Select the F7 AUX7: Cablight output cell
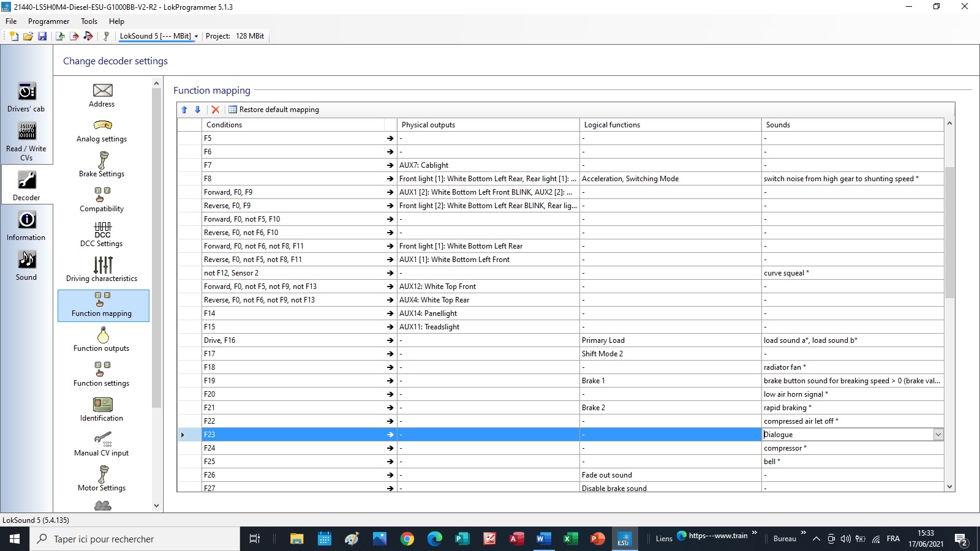 pos(488,165)
